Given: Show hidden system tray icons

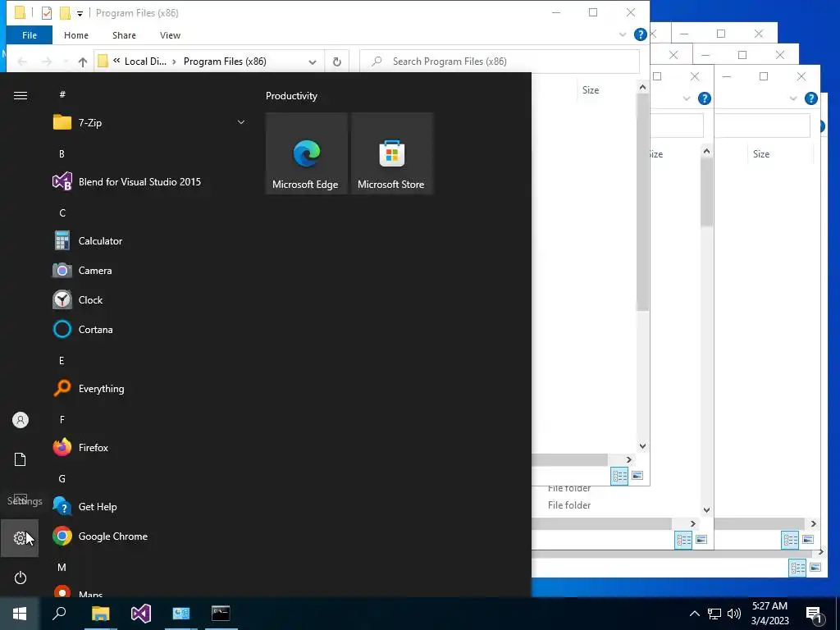Looking at the screenshot, I should click(x=694, y=614).
